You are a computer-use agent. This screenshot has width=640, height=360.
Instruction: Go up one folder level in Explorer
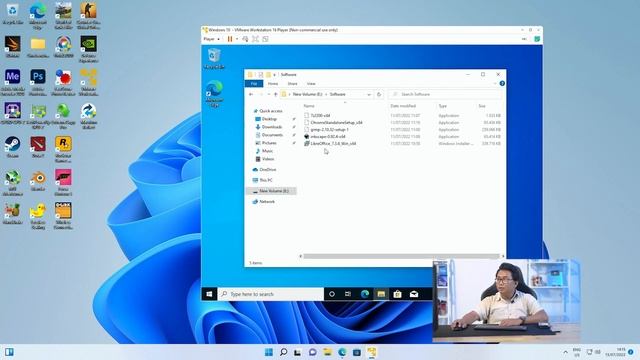[276, 94]
